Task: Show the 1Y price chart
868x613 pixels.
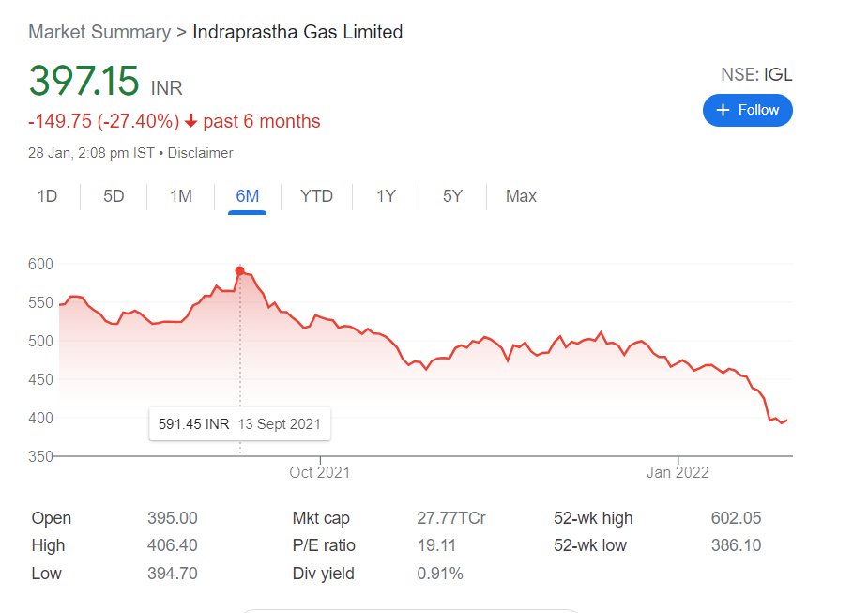Action: 386,196
